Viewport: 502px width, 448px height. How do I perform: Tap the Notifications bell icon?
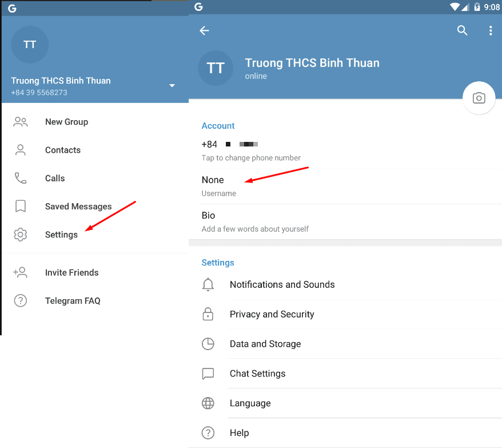click(x=208, y=284)
